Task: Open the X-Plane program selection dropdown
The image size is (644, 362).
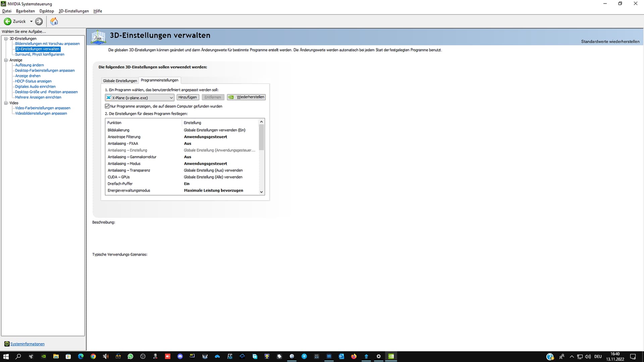Action: click(171, 98)
